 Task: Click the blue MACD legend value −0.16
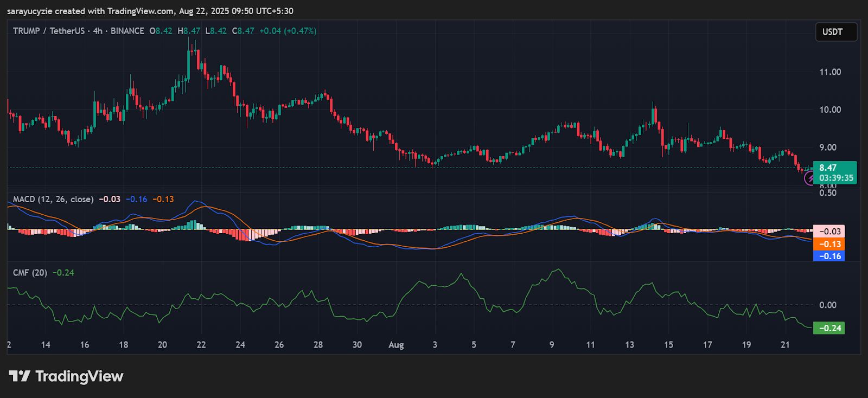[x=137, y=199]
